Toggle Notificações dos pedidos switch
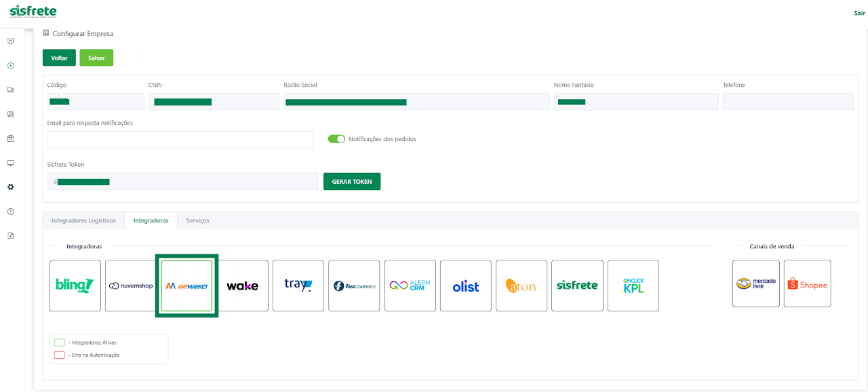This screenshot has width=868, height=392. [336, 139]
